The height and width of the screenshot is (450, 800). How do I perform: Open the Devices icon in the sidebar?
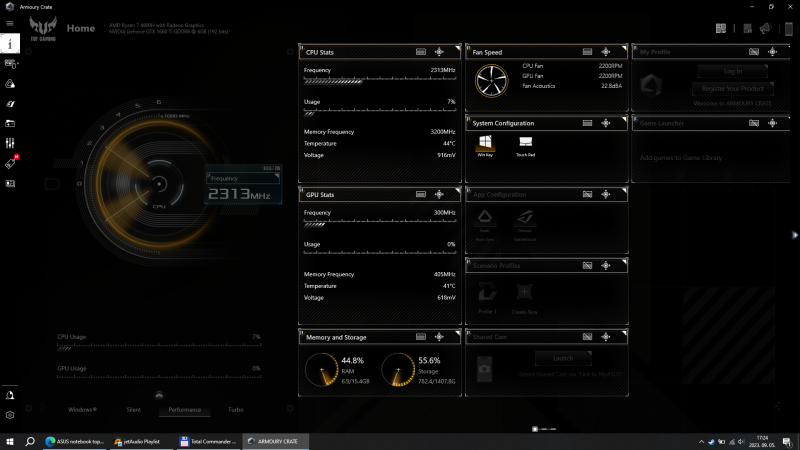point(10,64)
